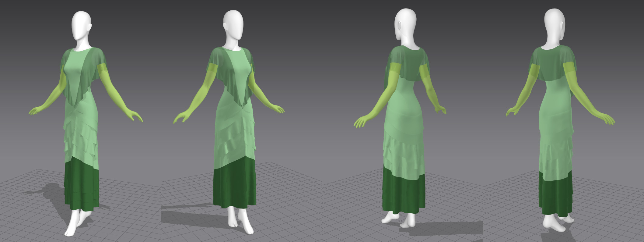Click the head of the leftmost mannequin
Screen dimensions: 644x242
point(81,26)
